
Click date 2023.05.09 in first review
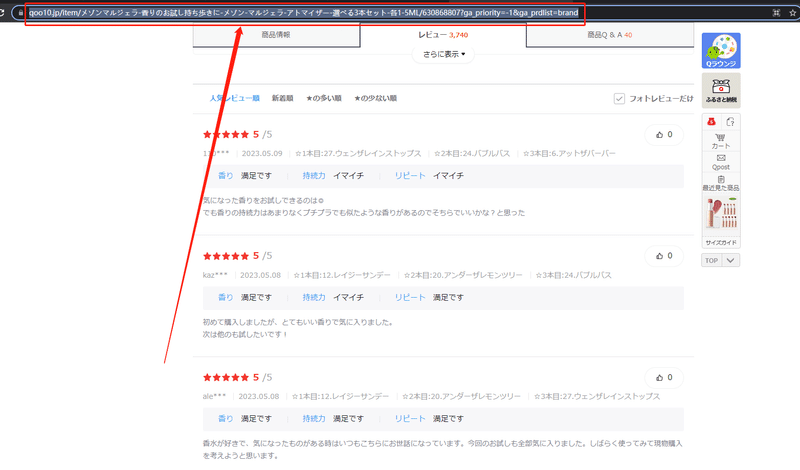262,154
